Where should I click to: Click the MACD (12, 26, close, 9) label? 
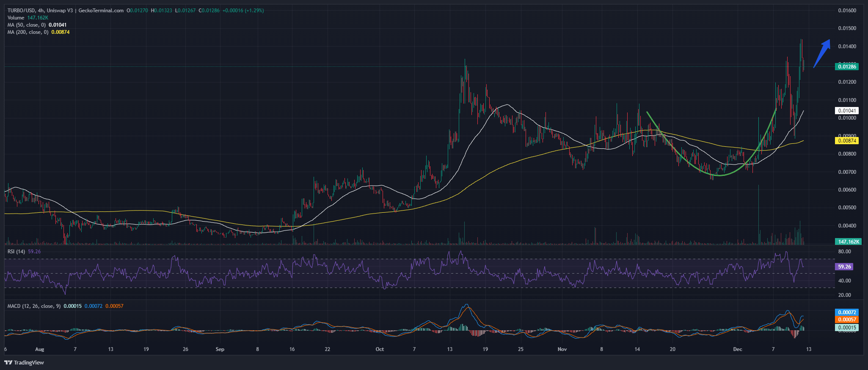click(x=34, y=306)
